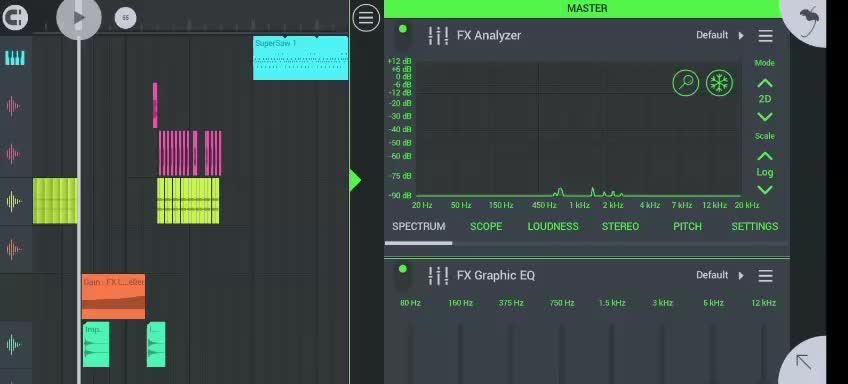Switch to the PITCH tab

[x=687, y=227]
